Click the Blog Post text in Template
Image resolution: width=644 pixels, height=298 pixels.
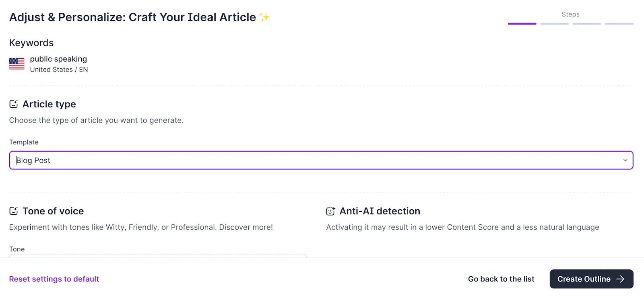[33, 160]
